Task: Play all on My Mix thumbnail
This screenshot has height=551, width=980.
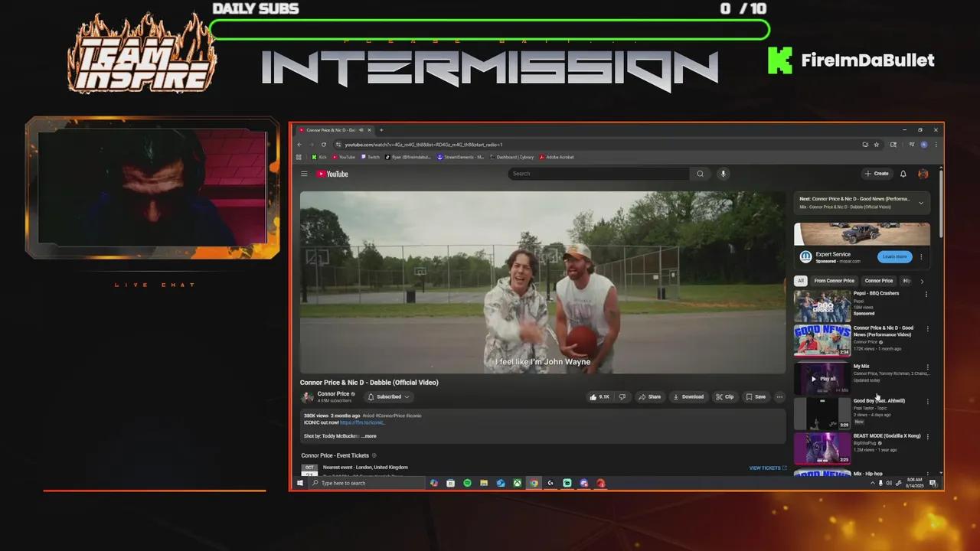Action: [822, 378]
